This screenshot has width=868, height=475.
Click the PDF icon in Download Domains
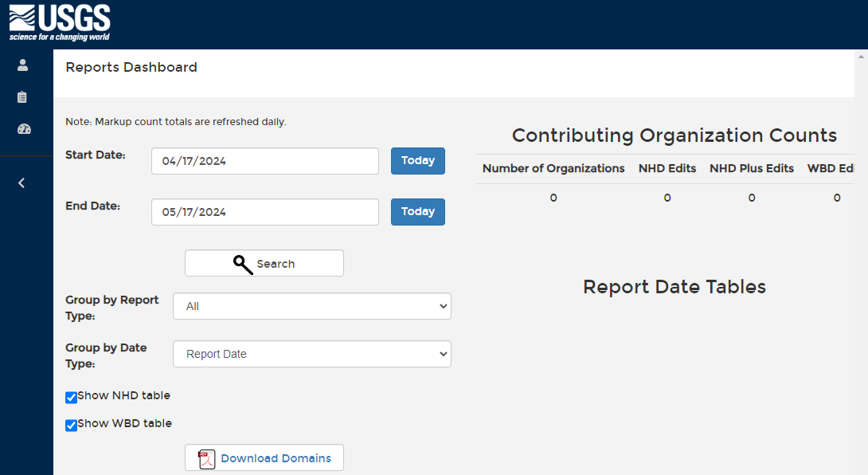[x=207, y=459]
